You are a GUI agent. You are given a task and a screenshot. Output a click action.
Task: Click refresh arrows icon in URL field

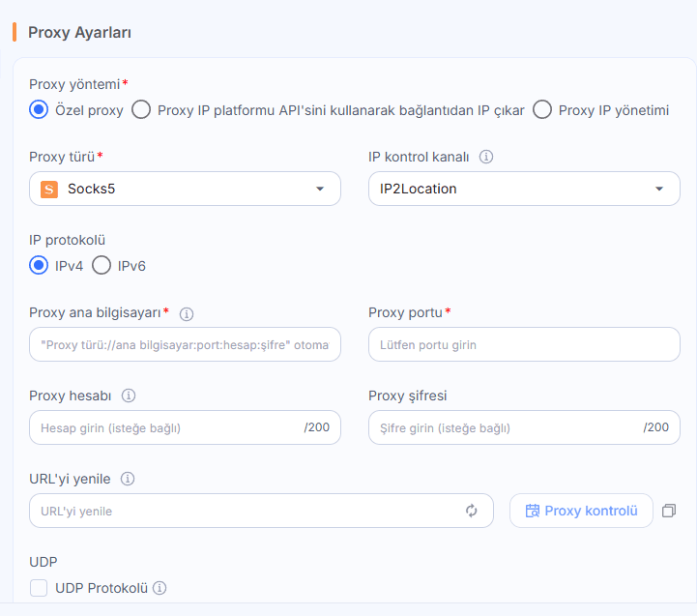tap(471, 511)
